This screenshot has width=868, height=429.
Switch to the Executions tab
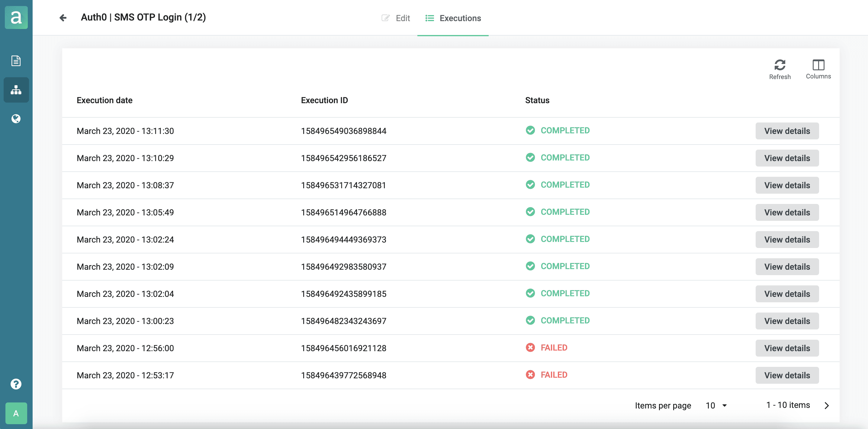pos(453,18)
